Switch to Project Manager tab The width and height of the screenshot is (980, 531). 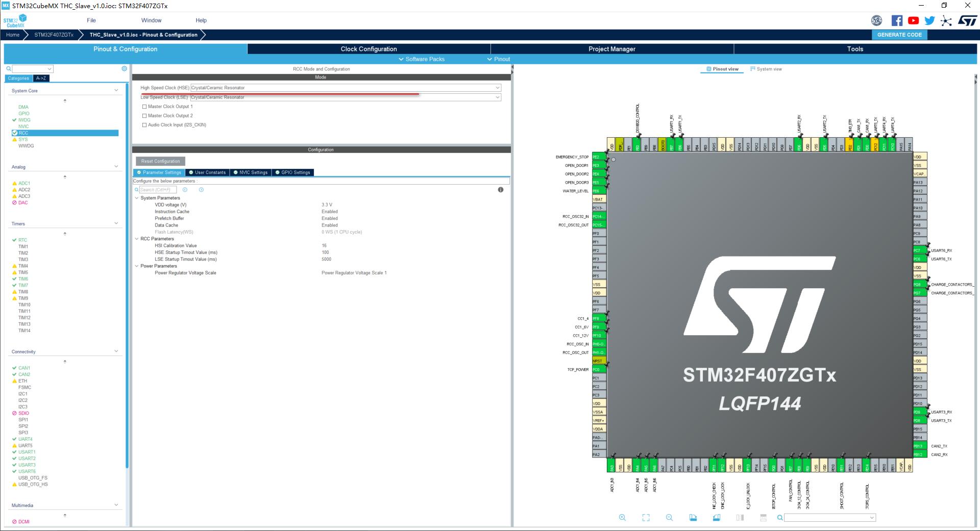click(x=612, y=49)
